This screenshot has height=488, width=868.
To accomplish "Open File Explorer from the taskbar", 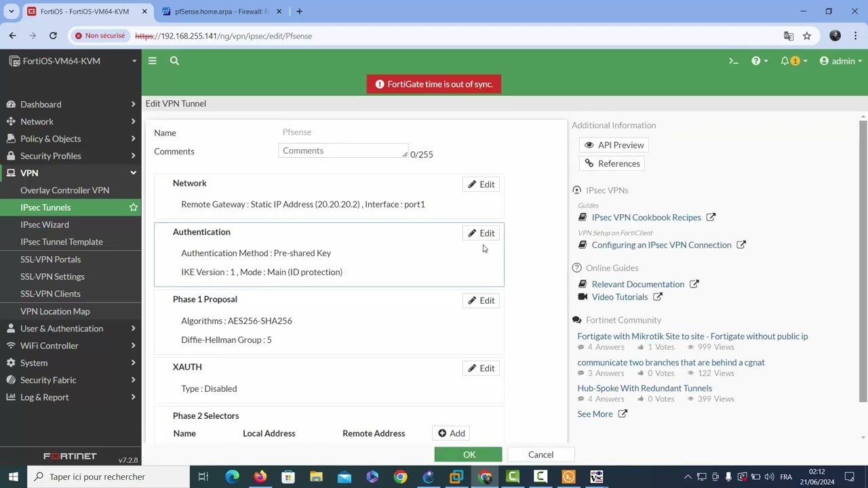I will [316, 477].
